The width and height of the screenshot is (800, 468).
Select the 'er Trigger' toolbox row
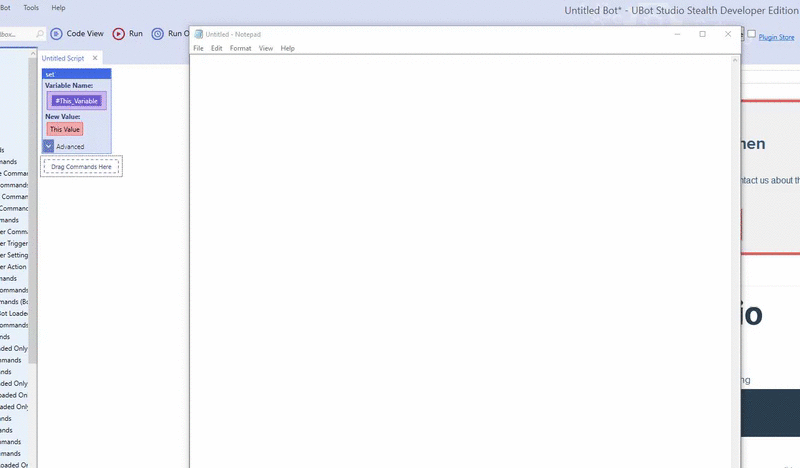pos(14,243)
